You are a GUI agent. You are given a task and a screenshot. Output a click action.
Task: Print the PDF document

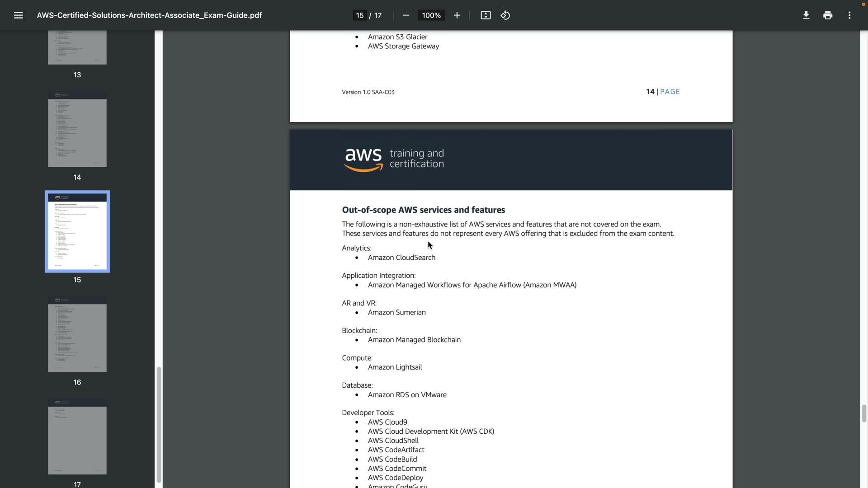click(x=828, y=15)
